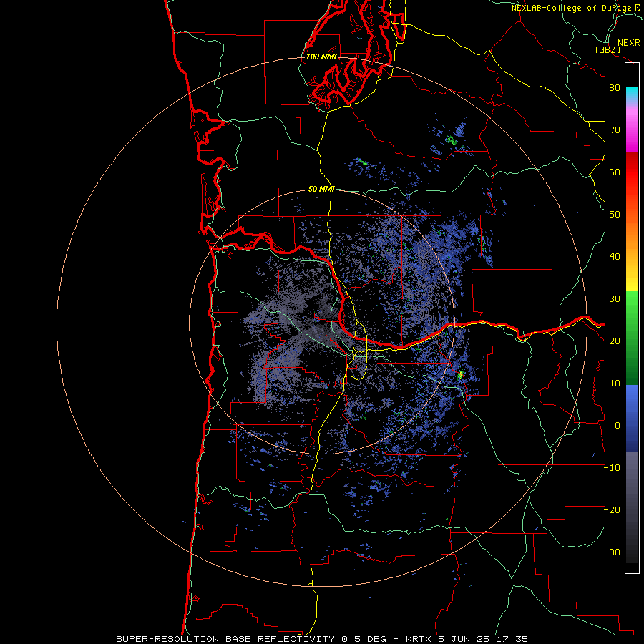Click the -10 value on the dBZ scale
Image resolution: width=644 pixels, height=644 pixels.
tap(612, 467)
